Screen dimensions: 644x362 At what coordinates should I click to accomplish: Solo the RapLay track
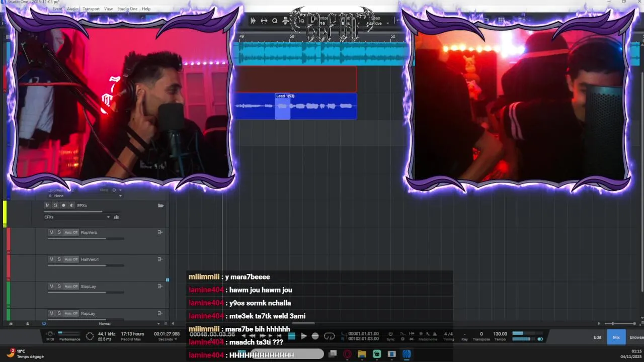pyautogui.click(x=59, y=313)
